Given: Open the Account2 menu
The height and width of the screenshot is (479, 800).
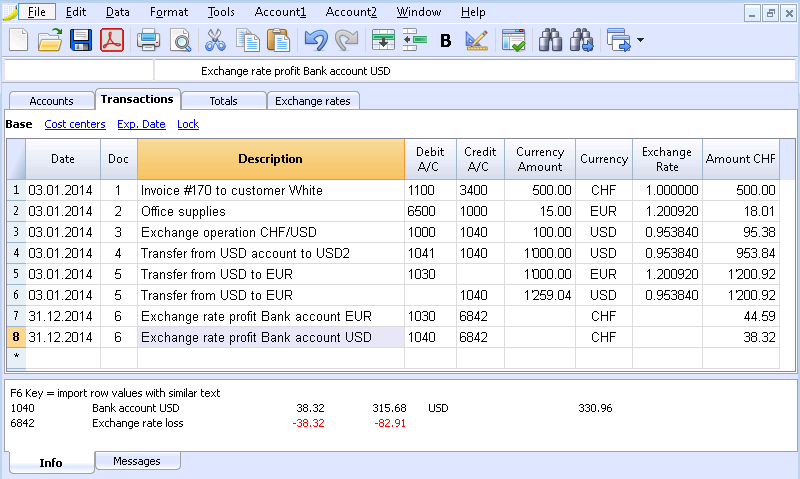Looking at the screenshot, I should pos(351,12).
